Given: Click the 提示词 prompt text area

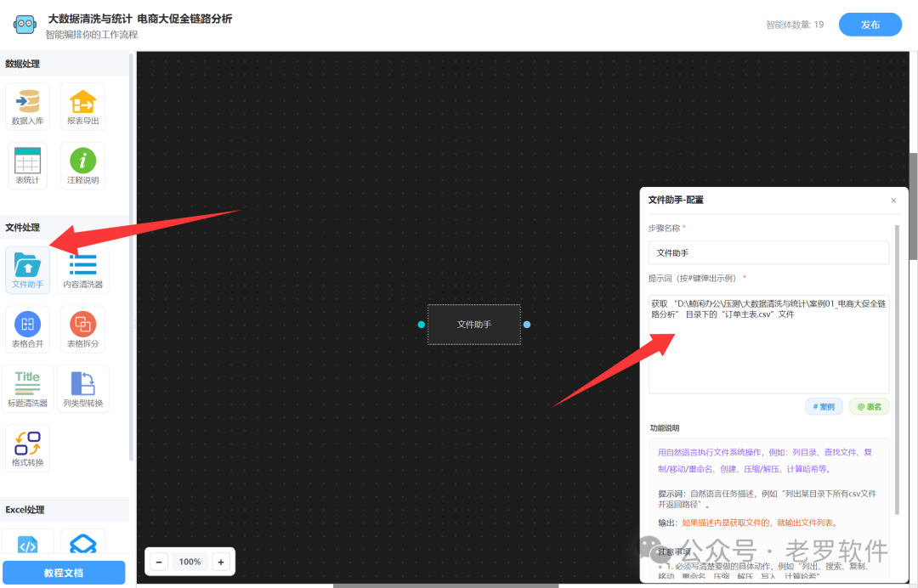Looking at the screenshot, I should [x=768, y=344].
